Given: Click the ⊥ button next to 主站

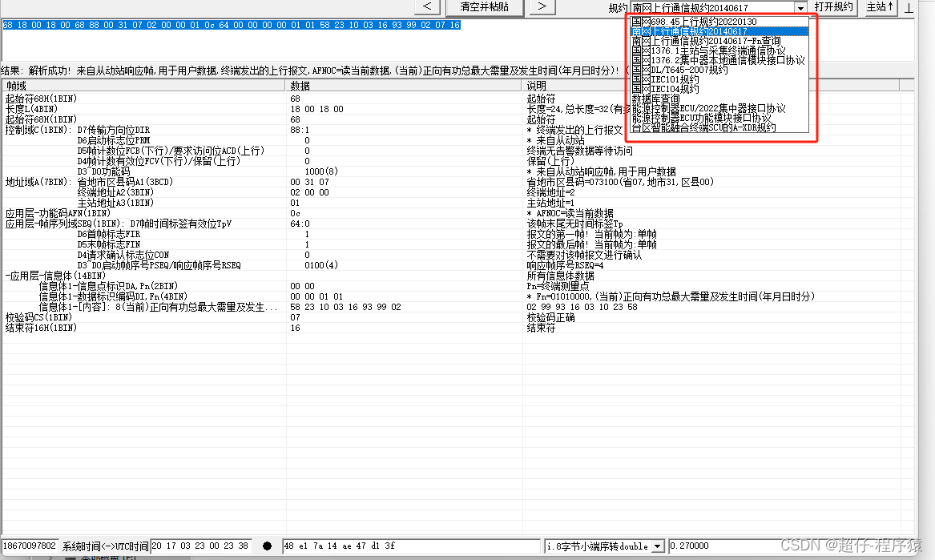Looking at the screenshot, I should click(x=909, y=7).
